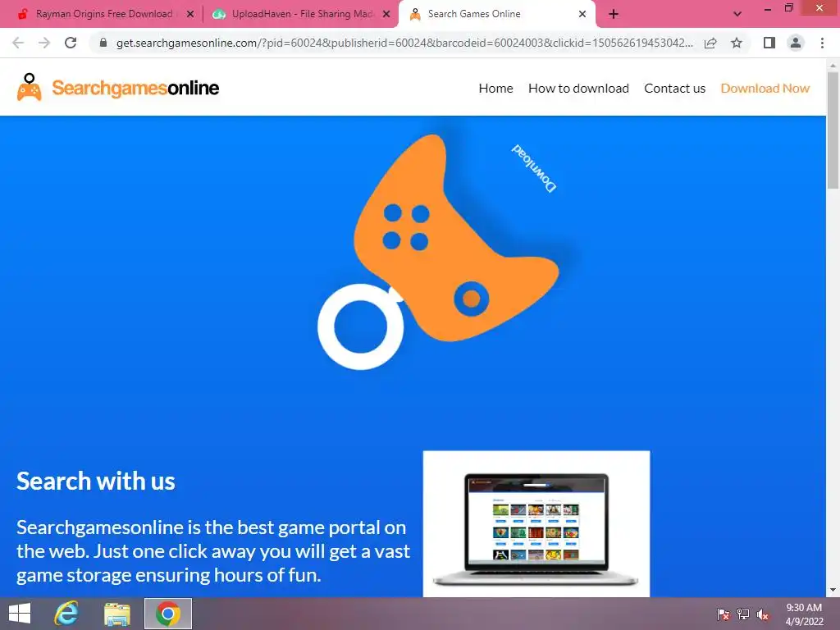The height and width of the screenshot is (630, 840).
Task: Launch Internet Explorer from the taskbar
Action: (66, 614)
